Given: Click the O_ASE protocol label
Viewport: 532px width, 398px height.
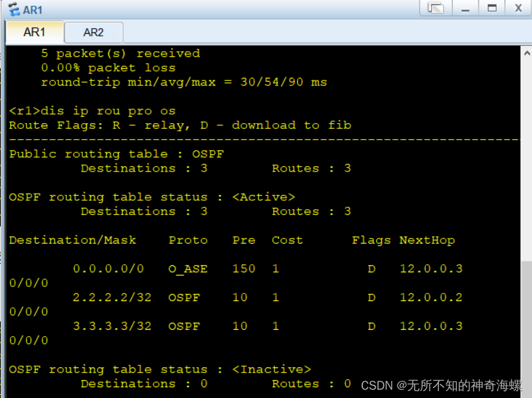Looking at the screenshot, I should (x=188, y=269).
